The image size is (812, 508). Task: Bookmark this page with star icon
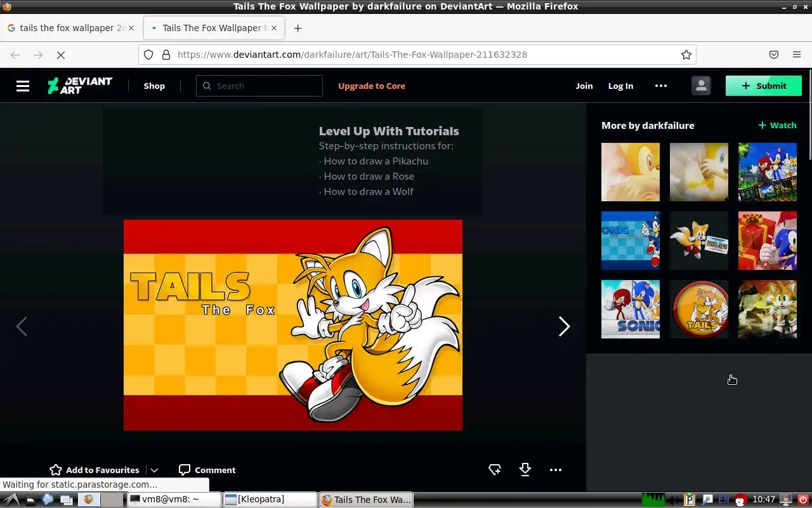coord(686,55)
